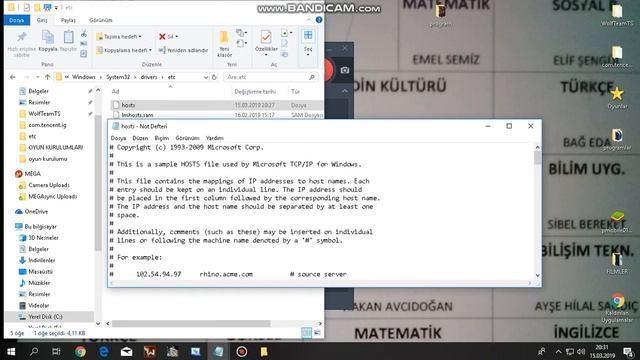
Task: Select Yerel Disk (C:) in sidebar
Action: pyautogui.click(x=45, y=317)
